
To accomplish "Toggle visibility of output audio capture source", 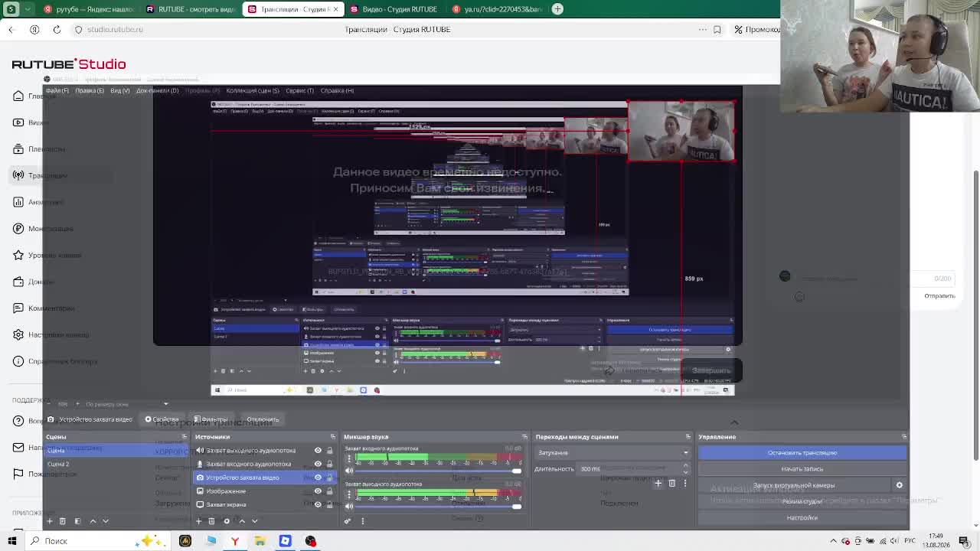I will 318,451.
